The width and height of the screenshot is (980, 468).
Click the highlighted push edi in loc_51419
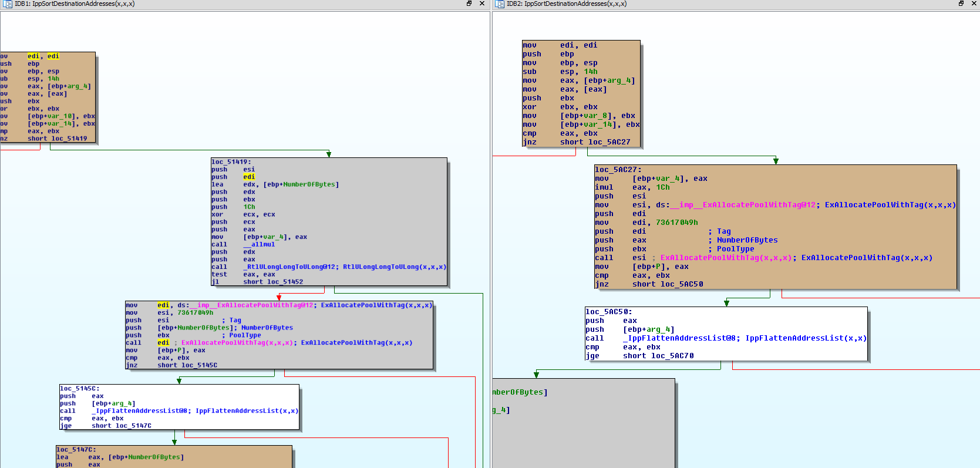234,177
